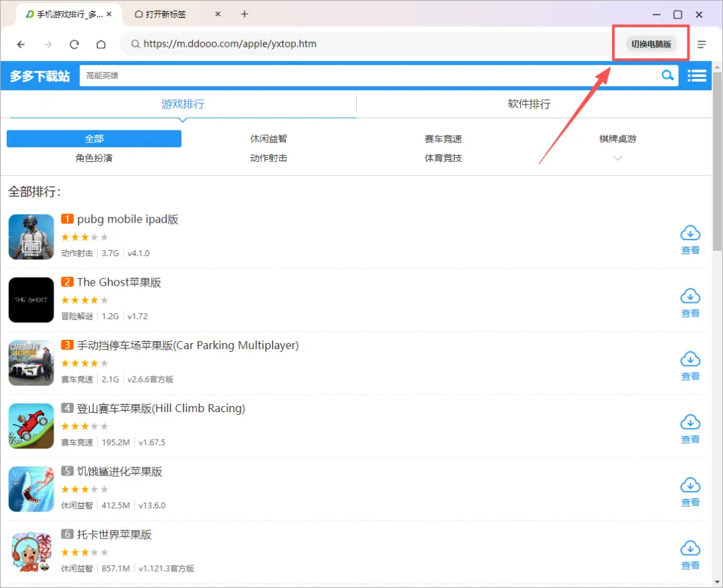
Task: Click the blue search magnifier icon
Action: pyautogui.click(x=667, y=75)
